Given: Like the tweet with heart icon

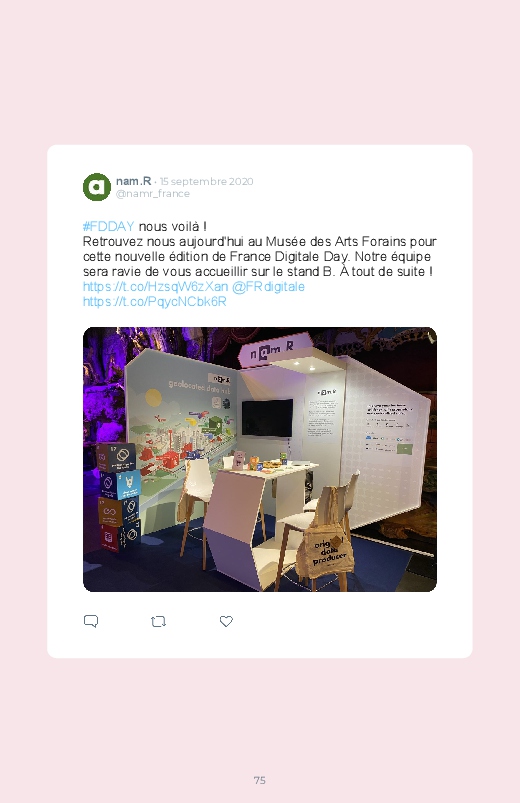Looking at the screenshot, I should [x=226, y=621].
